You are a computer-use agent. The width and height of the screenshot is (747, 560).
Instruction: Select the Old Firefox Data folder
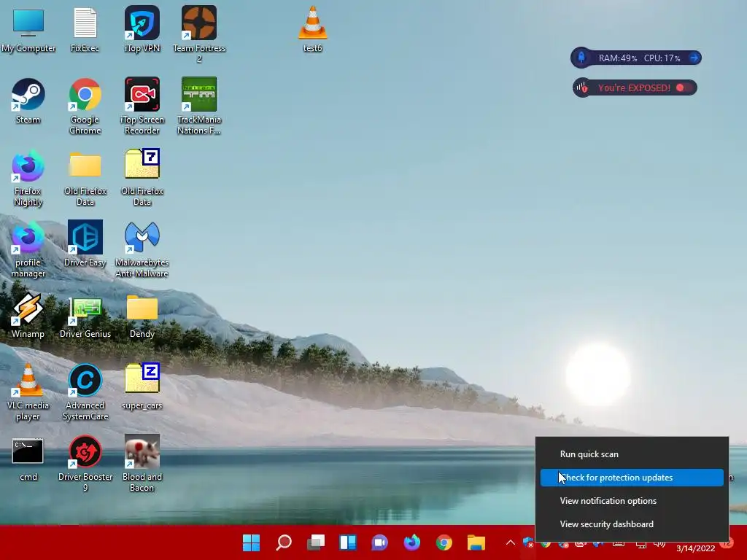click(85, 178)
